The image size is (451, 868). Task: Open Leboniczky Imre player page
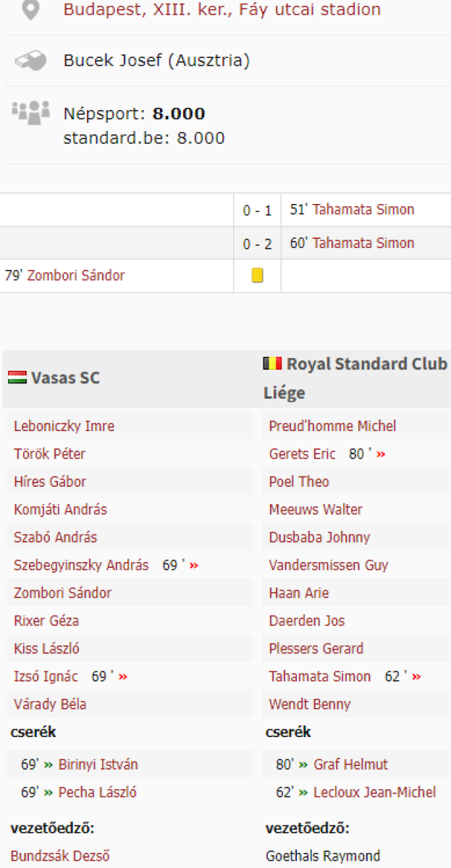pyautogui.click(x=64, y=426)
